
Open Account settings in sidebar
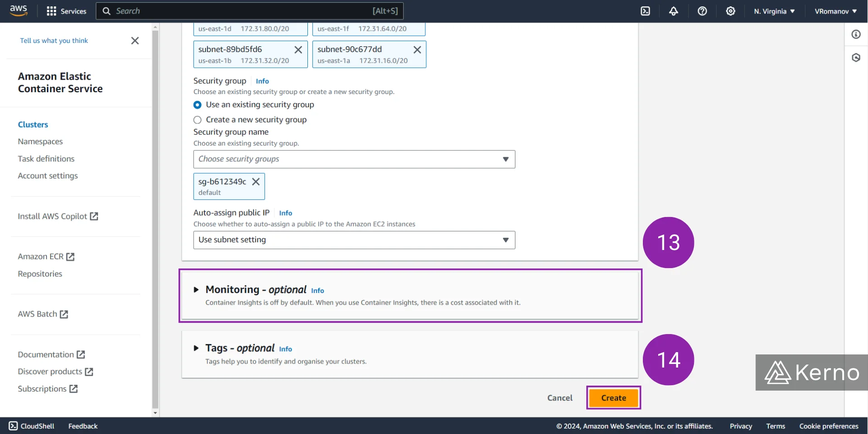[x=47, y=176]
